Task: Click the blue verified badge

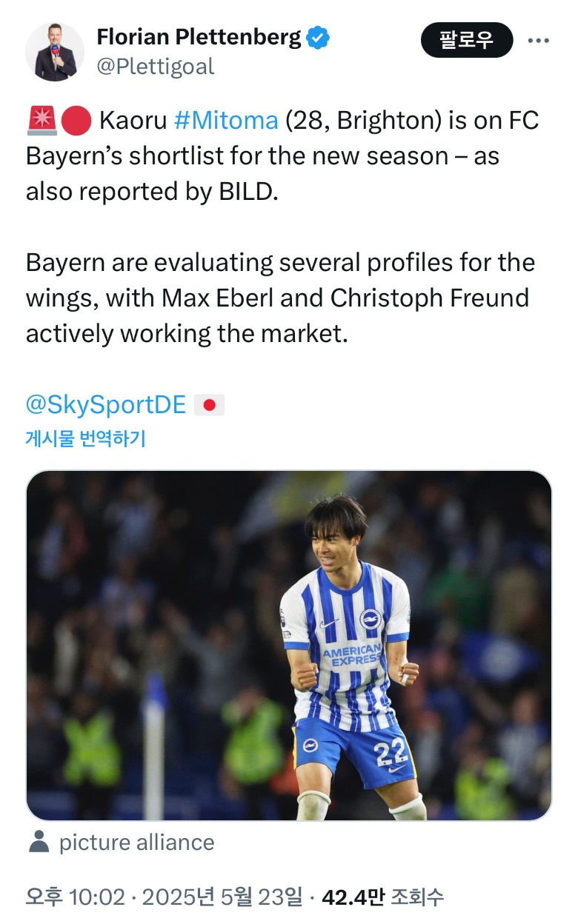Action: coord(319,37)
